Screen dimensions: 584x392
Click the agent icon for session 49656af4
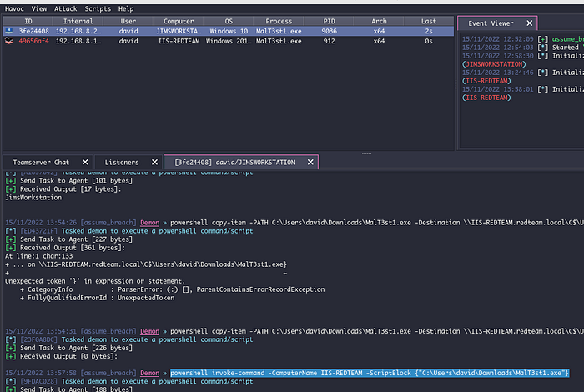pyautogui.click(x=9, y=41)
